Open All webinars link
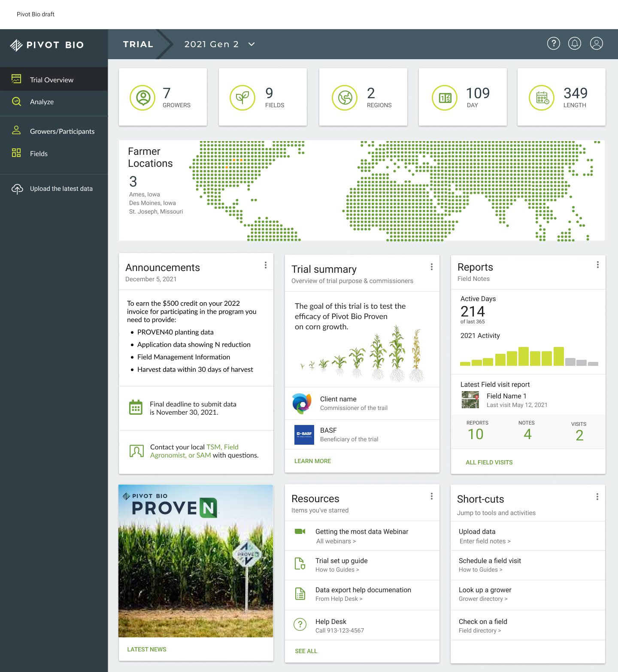Viewport: 618px width, 672px height. tap(336, 541)
